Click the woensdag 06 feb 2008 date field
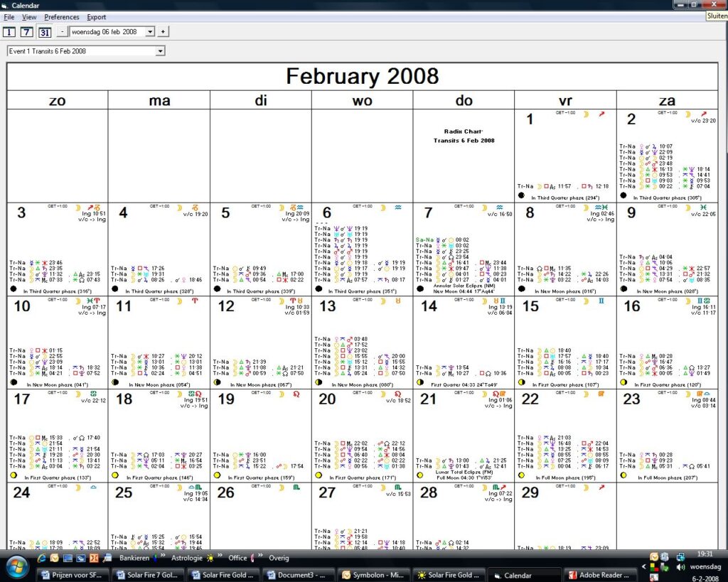 107,32
